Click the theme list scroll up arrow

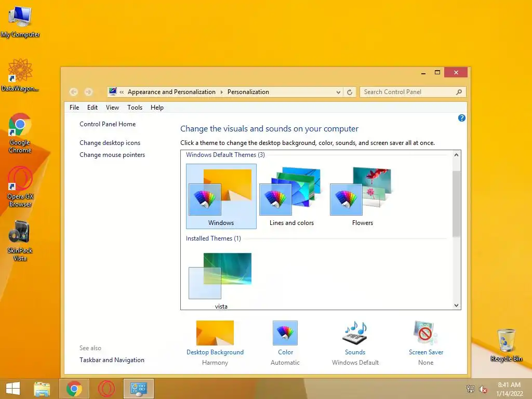coord(456,155)
